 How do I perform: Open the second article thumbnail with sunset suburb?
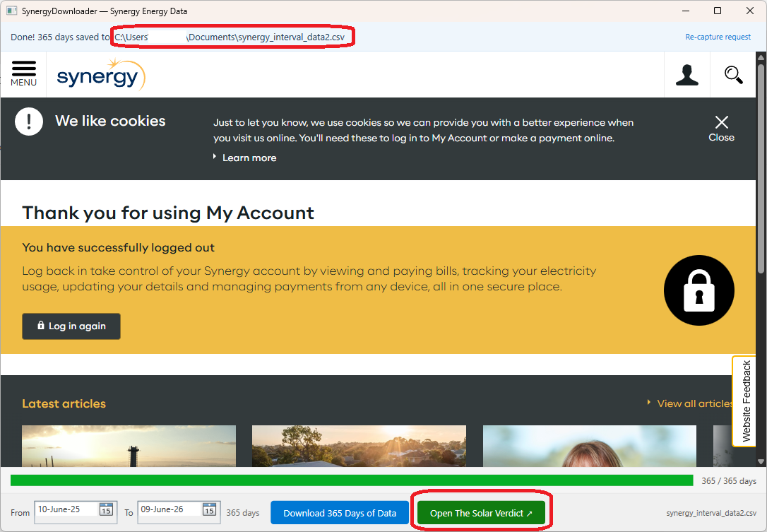(x=359, y=446)
